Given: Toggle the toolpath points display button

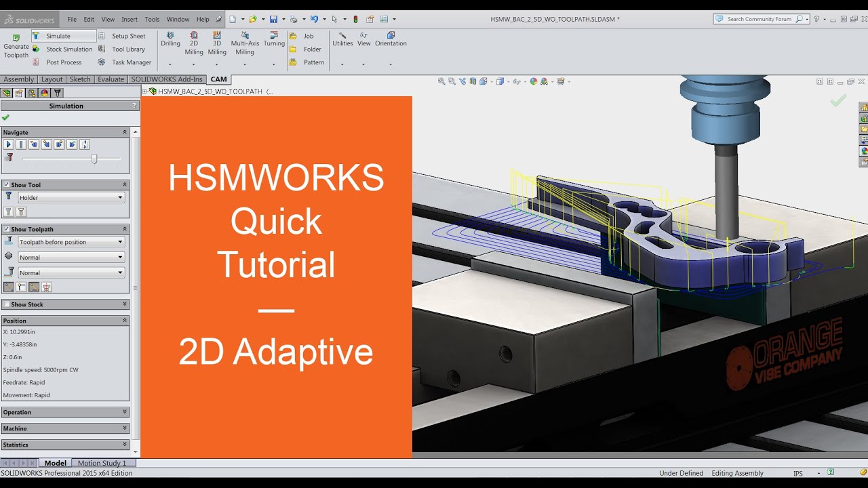Looking at the screenshot, I should coord(9,287).
